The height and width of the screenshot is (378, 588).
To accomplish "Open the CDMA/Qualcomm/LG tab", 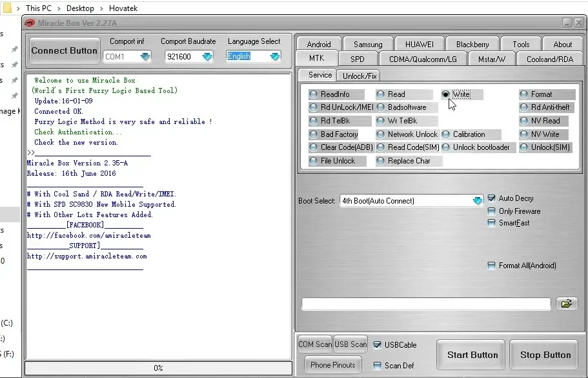I will tap(423, 59).
